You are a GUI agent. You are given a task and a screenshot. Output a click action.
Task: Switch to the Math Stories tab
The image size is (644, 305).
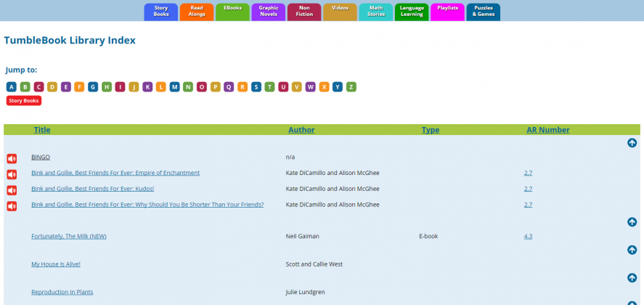pyautogui.click(x=375, y=11)
